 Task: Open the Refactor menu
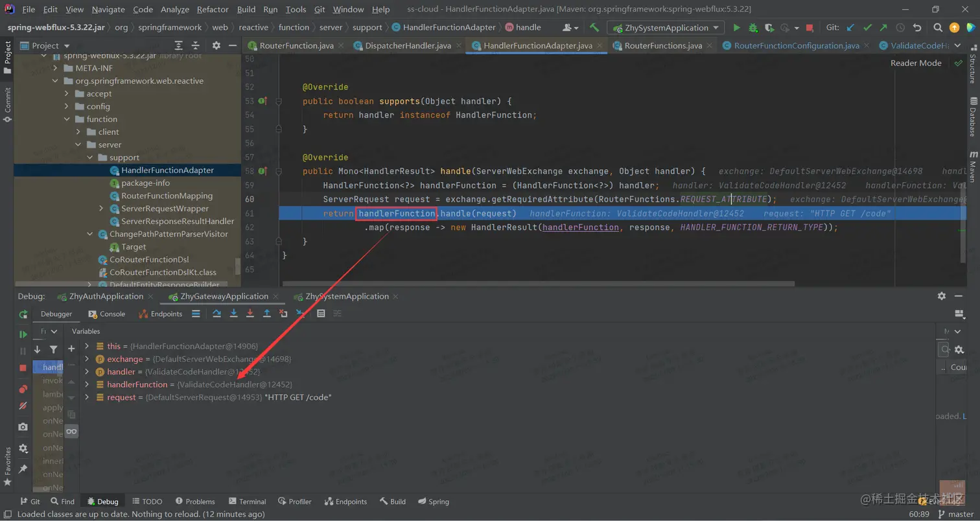pos(213,9)
